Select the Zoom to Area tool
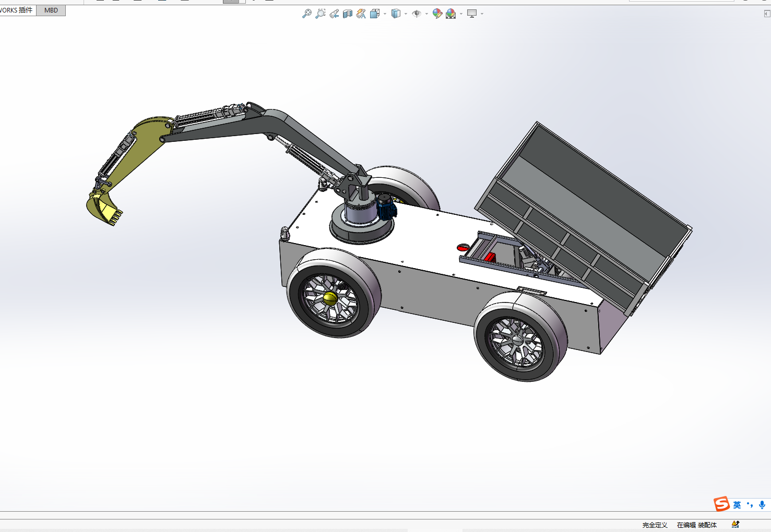 [x=320, y=14]
